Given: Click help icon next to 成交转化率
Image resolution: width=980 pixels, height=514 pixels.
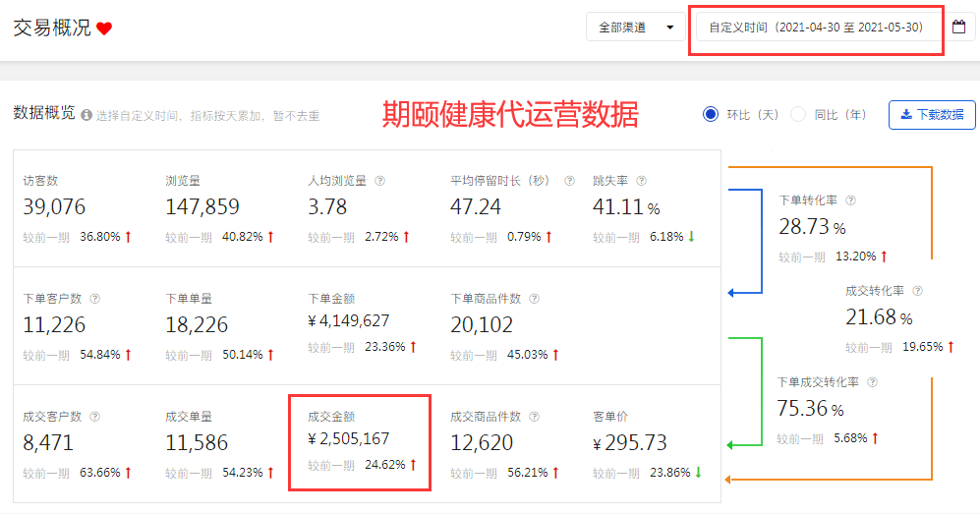Looking at the screenshot, I should (x=917, y=291).
